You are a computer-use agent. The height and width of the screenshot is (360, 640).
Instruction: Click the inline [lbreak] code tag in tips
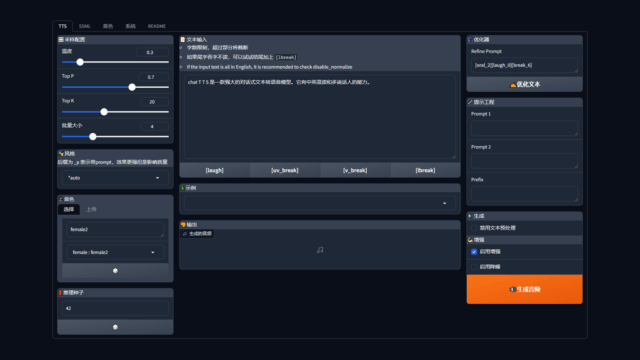click(286, 57)
